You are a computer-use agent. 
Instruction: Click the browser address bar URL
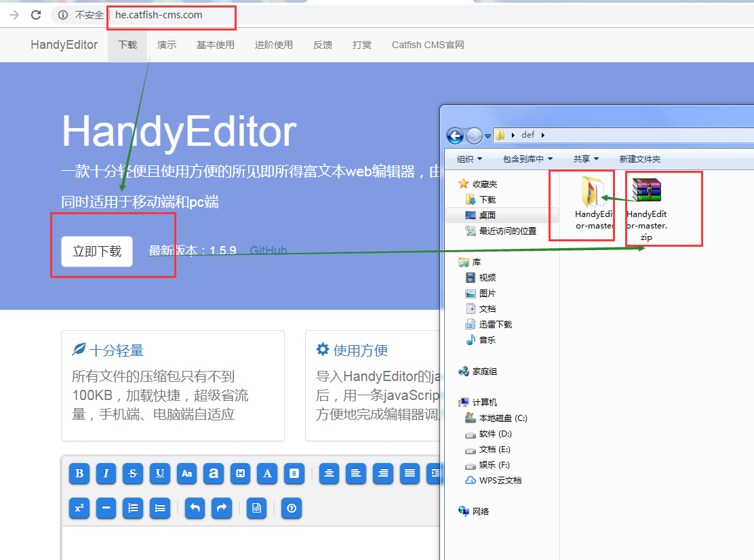pos(159,15)
